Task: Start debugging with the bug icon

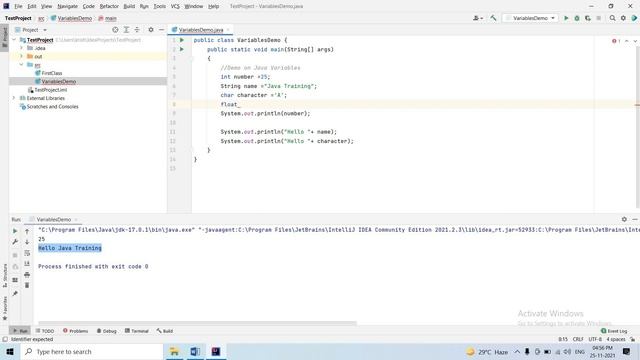Action: pyautogui.click(x=577, y=18)
